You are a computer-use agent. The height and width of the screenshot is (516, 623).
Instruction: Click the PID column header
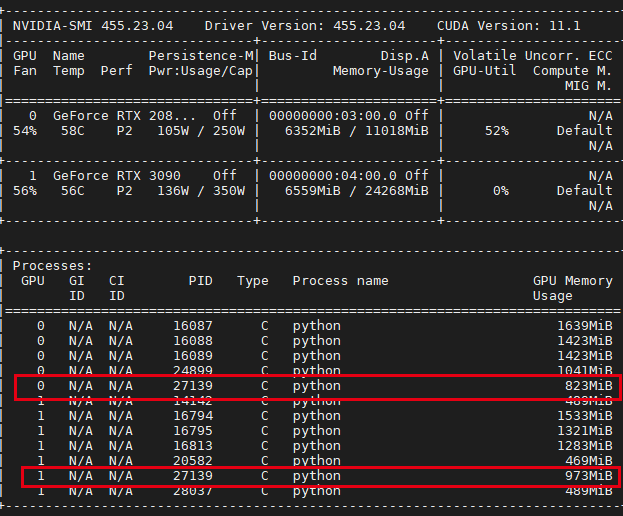tap(201, 281)
